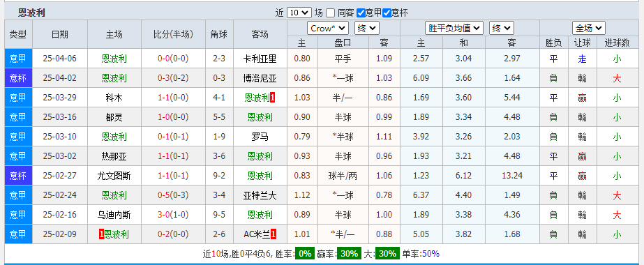Screen dimensions: 644x265
Task: Open the 0-0 score of the 25-04-06 match
Action: pos(164,59)
